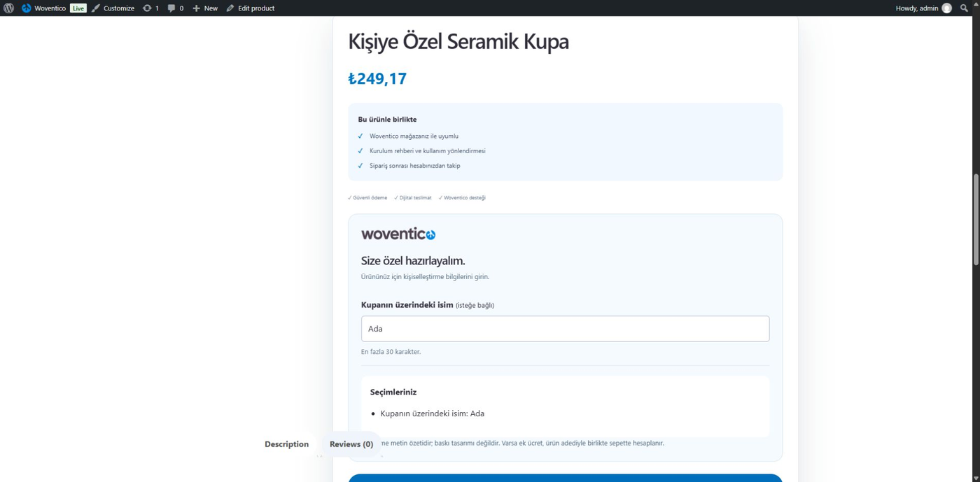Image resolution: width=980 pixels, height=482 pixels.
Task: Switch to the Reviews (0) tab
Action: click(351, 444)
